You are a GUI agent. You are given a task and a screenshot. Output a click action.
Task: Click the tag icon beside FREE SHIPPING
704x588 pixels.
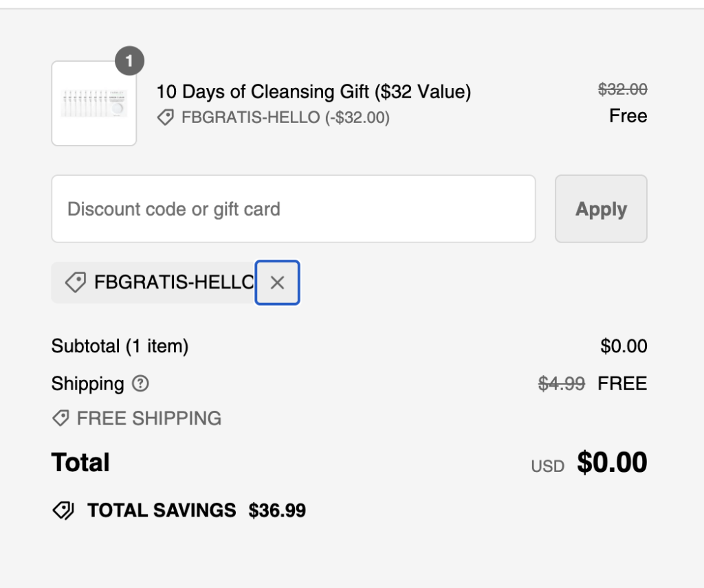(x=60, y=418)
